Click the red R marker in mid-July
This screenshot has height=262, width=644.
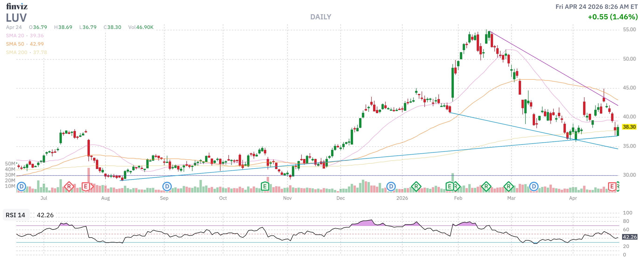coord(69,186)
